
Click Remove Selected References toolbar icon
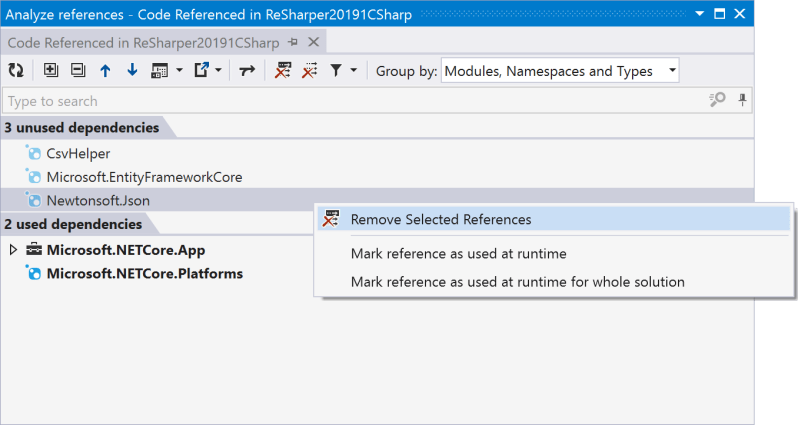tap(283, 70)
